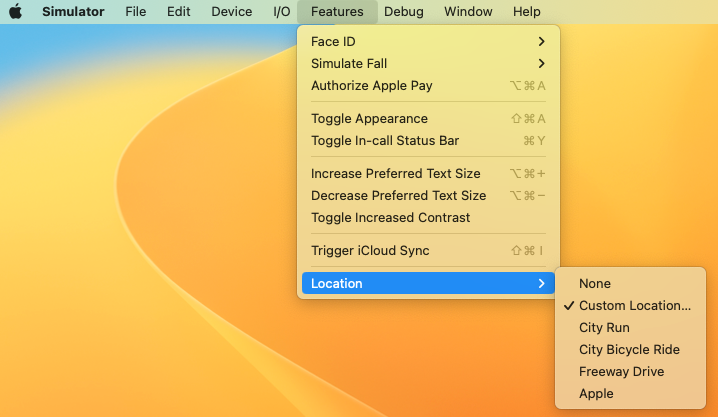718x417 pixels.
Task: Toggle Appearance in the Features menu
Action: pos(428,119)
